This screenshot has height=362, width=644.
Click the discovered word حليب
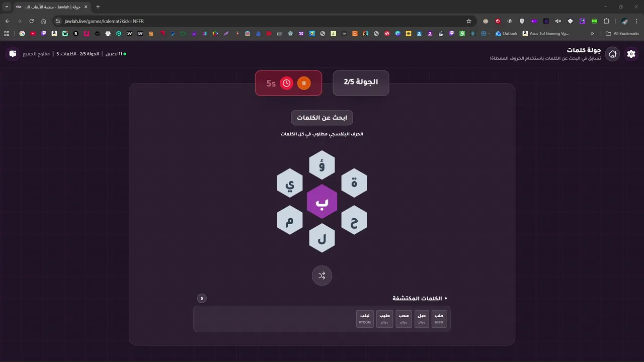click(x=385, y=319)
